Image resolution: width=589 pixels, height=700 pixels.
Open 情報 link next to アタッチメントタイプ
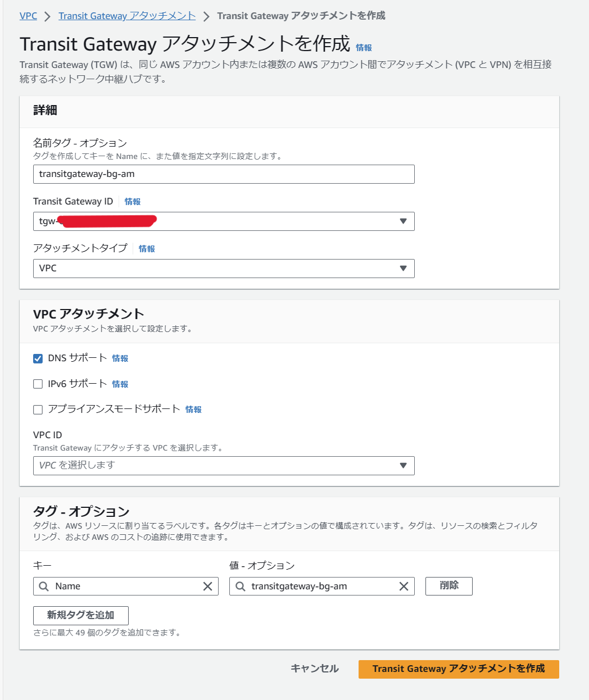pyautogui.click(x=147, y=249)
